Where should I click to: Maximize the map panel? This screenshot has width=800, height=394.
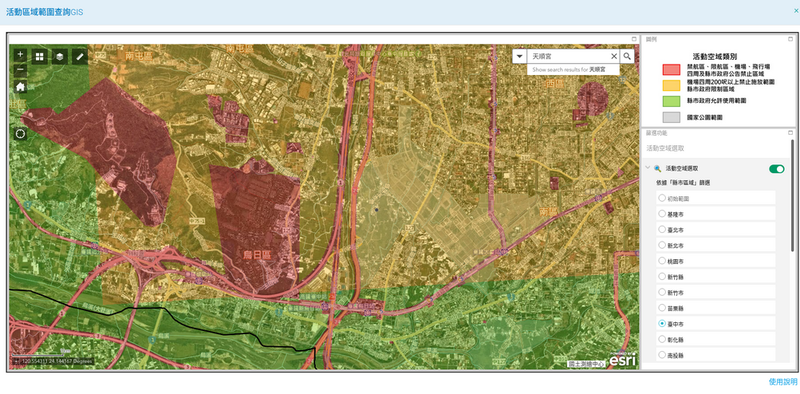[x=634, y=39]
